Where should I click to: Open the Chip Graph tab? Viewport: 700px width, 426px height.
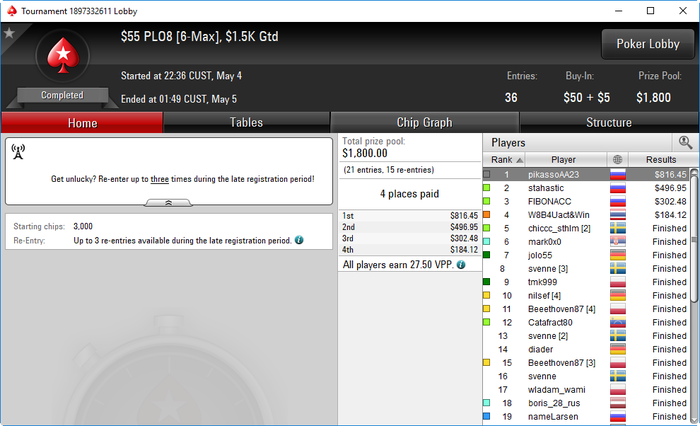point(425,122)
